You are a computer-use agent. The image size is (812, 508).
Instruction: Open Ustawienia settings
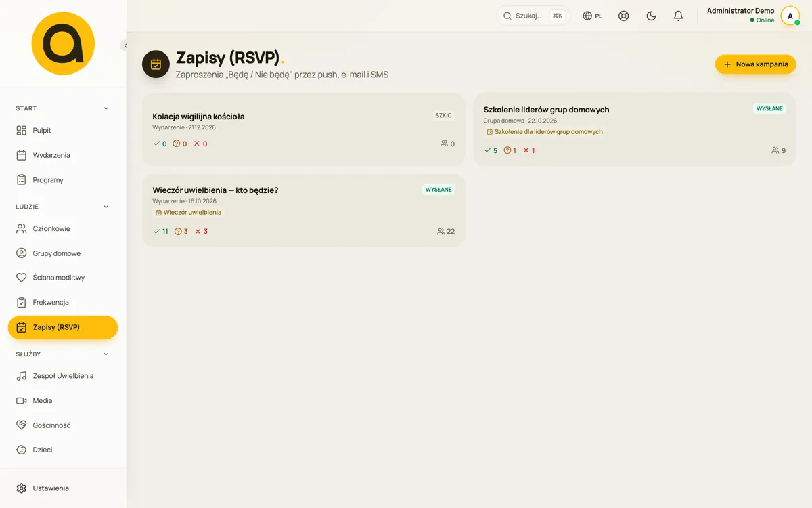(x=63, y=488)
